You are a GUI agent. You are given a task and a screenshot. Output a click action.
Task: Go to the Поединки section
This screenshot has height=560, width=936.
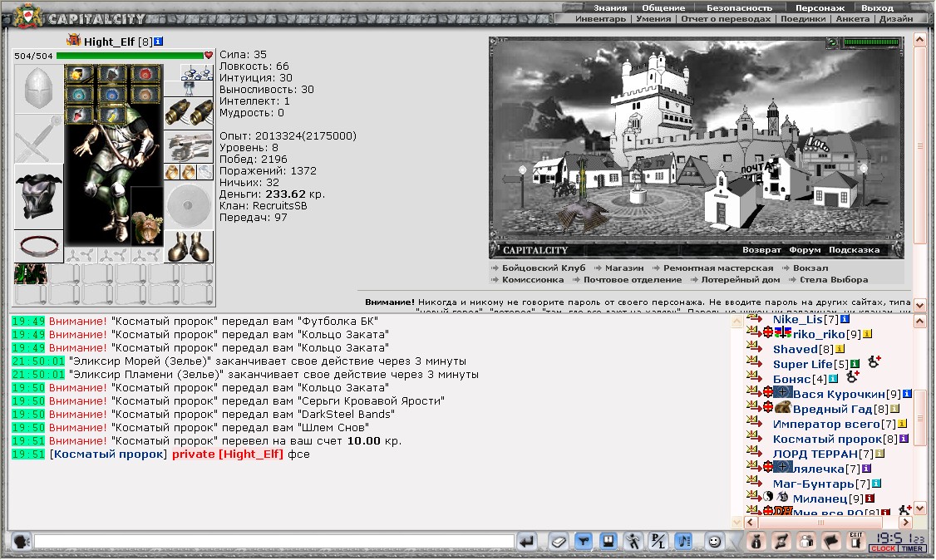(803, 18)
